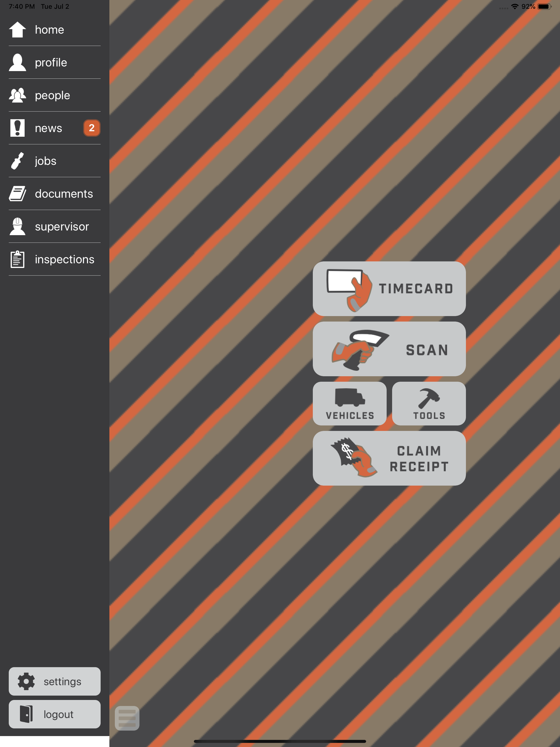Open the inspections menu item
This screenshot has width=560, height=747.
55,259
